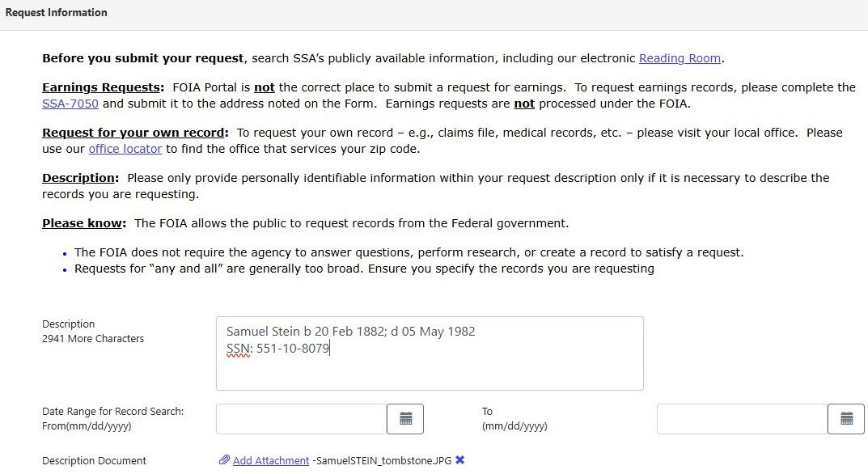Click the paperclip icon beside Add Attachment
This screenshot has width=868, height=474.
224,459
